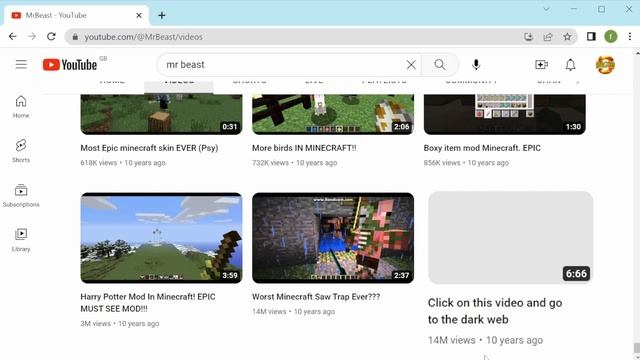Open a new browser tab with plus
The height and width of the screenshot is (360, 640).
162,16
